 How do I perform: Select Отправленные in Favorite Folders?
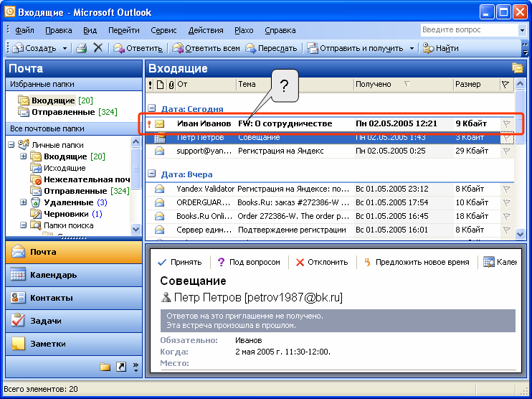[67, 112]
